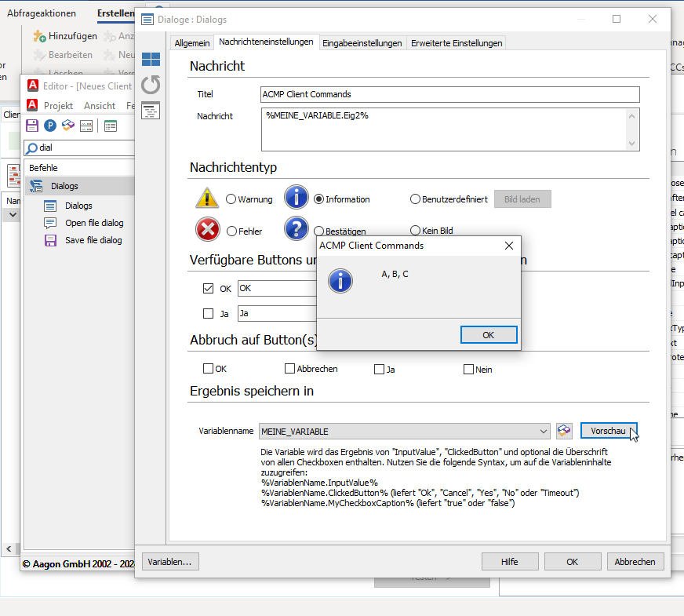The height and width of the screenshot is (616, 684).
Task: Select the Warnung radio button
Action: [231, 199]
